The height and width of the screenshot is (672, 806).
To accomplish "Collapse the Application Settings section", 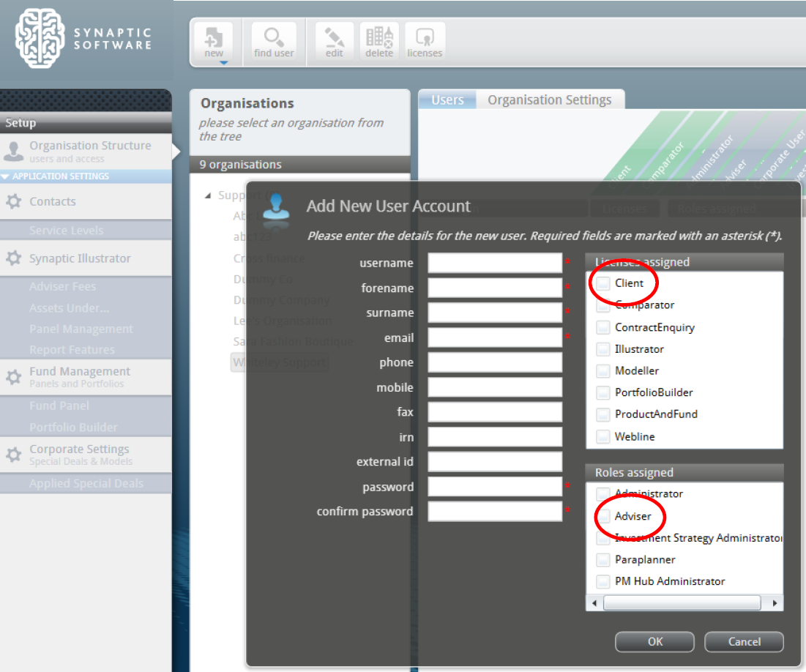I will coord(5,176).
